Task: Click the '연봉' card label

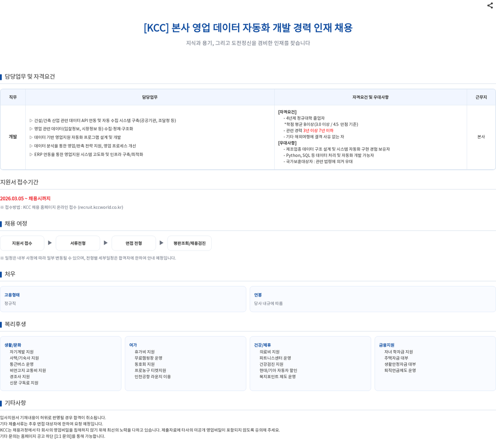Action: [258, 295]
